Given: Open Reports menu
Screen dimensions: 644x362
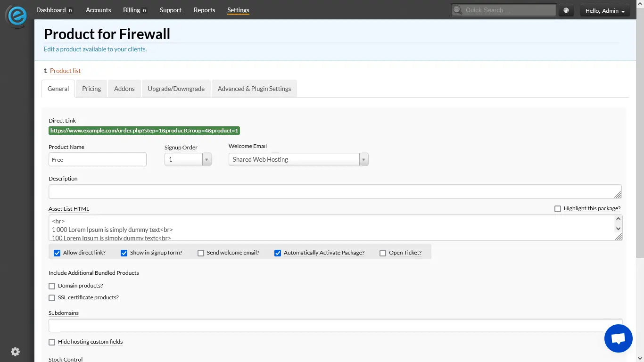Looking at the screenshot, I should (x=204, y=10).
